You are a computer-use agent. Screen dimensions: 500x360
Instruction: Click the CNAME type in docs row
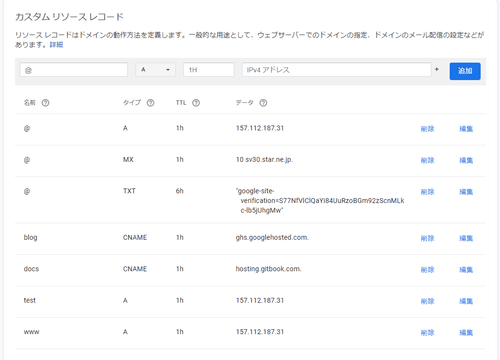(x=135, y=269)
